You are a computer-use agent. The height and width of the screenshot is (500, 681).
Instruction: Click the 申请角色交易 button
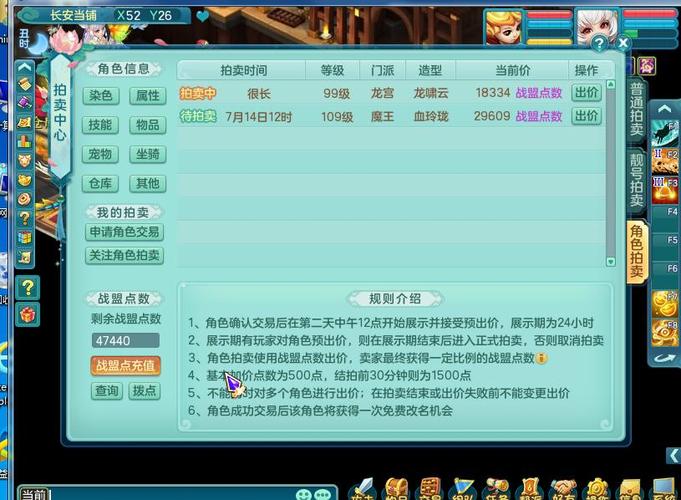point(125,232)
